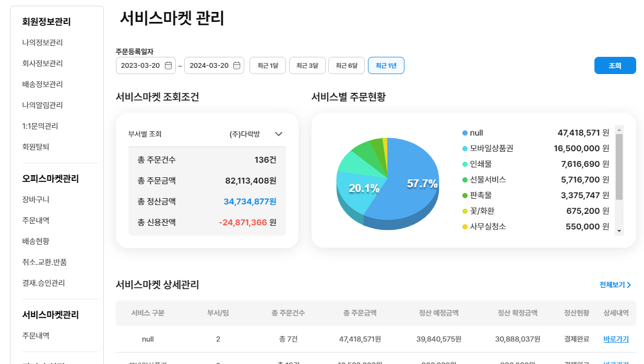Click scroll up arrow in service legend
The image size is (644, 364).
click(x=619, y=129)
